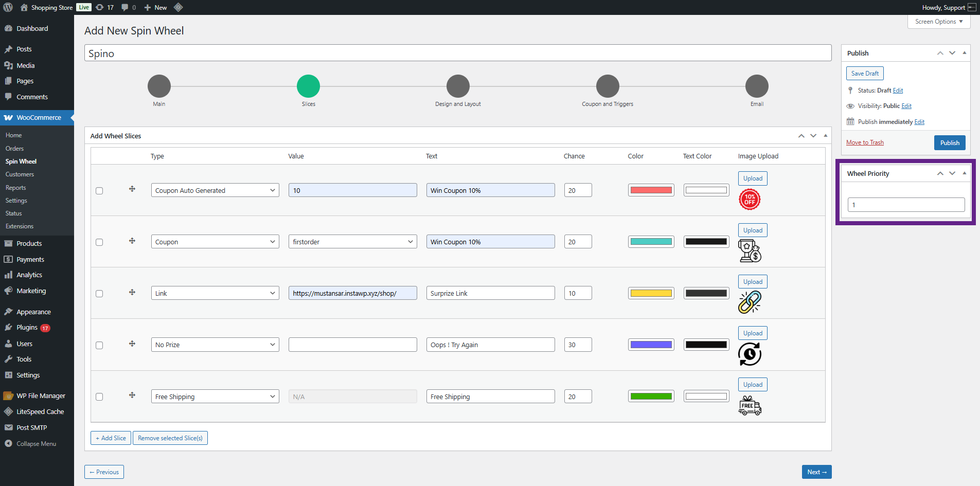The height and width of the screenshot is (486, 980).
Task: Open the firstorder value dropdown
Action: 353,242
